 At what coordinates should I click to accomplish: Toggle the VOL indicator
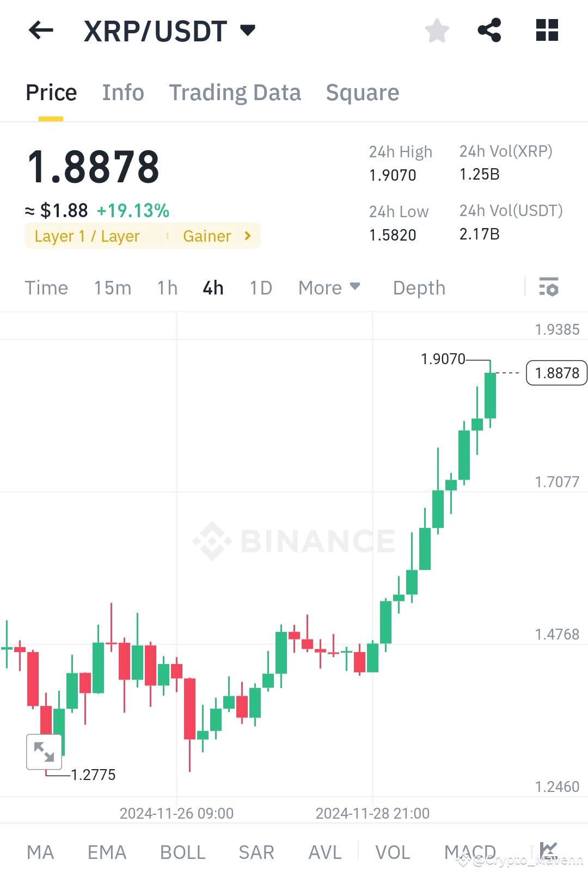pyautogui.click(x=393, y=852)
